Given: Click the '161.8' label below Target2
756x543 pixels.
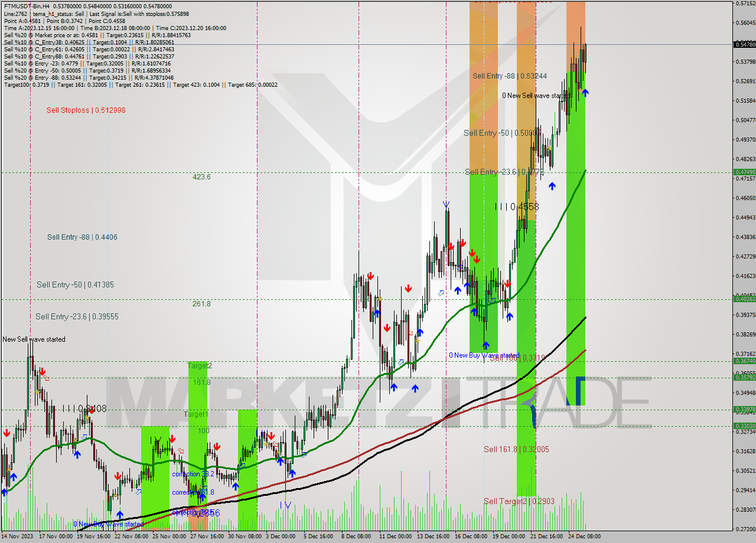Looking at the screenshot, I should click(202, 382).
